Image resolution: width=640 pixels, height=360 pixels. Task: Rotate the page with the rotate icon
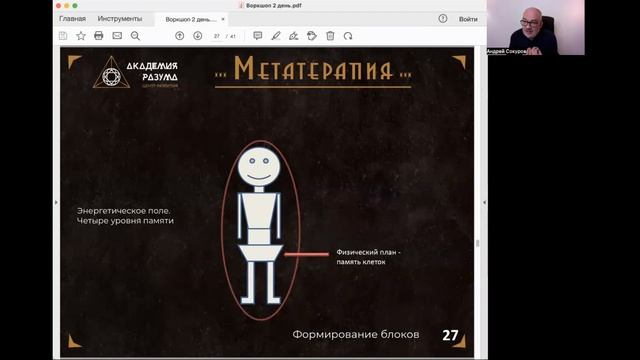point(348,36)
